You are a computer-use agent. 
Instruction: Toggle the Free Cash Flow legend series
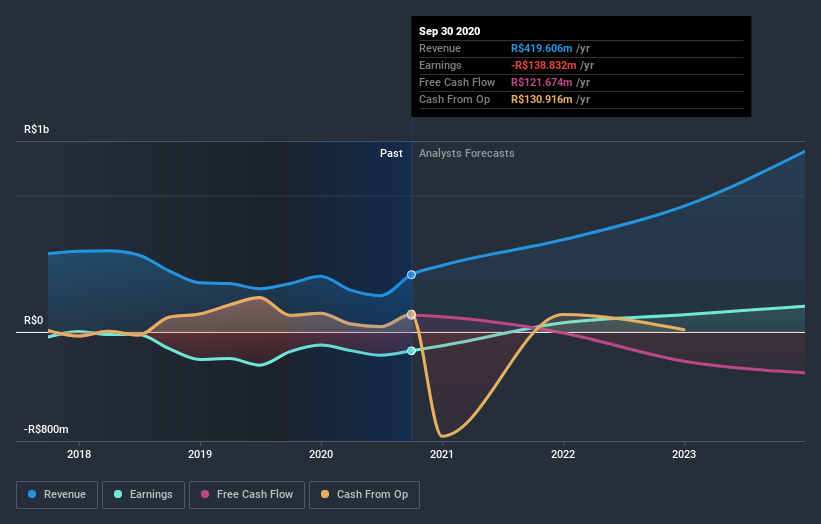(x=247, y=495)
